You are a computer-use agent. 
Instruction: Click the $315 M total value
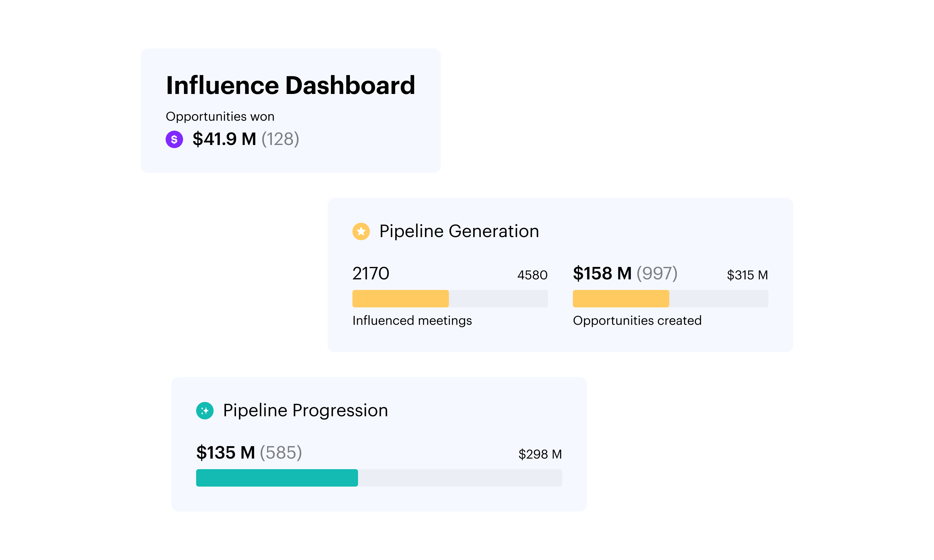[747, 275]
